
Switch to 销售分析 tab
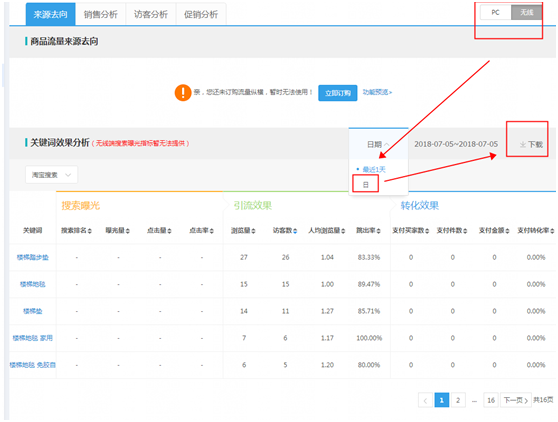click(x=101, y=14)
